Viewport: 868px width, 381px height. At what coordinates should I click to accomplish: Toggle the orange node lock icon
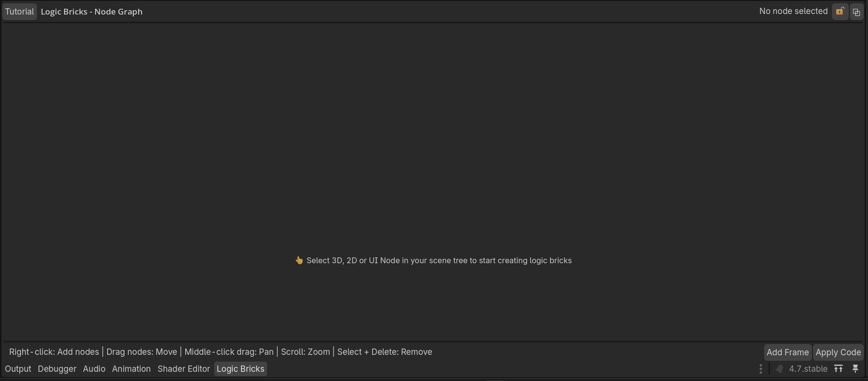point(840,12)
